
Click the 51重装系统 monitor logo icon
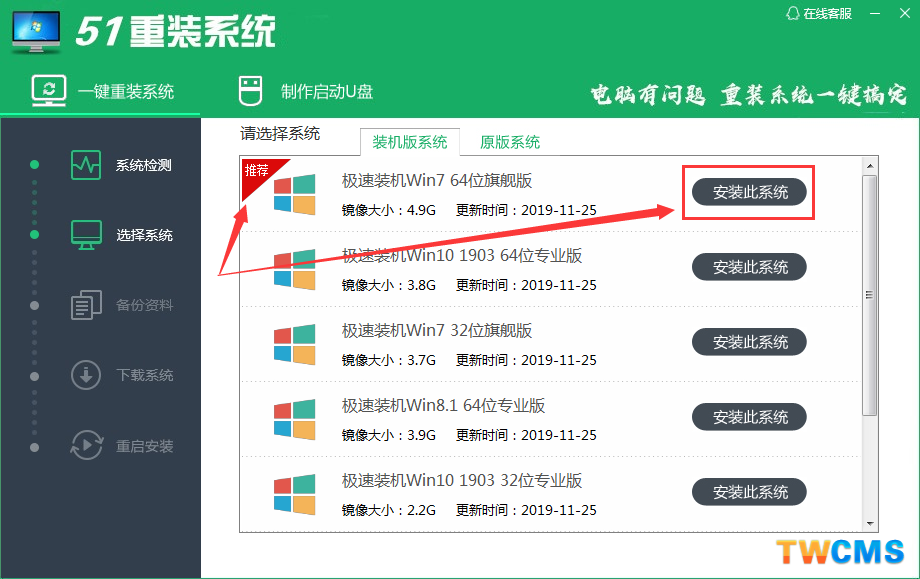pos(36,31)
